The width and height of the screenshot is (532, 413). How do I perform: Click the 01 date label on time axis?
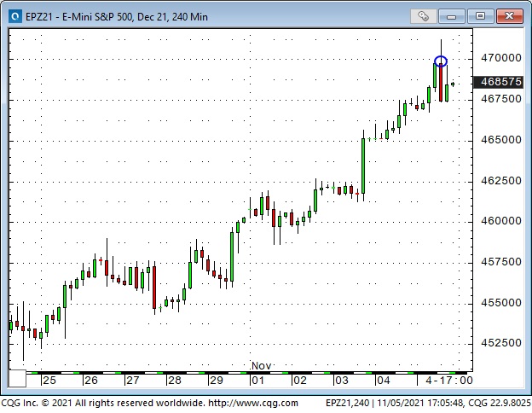click(x=257, y=381)
